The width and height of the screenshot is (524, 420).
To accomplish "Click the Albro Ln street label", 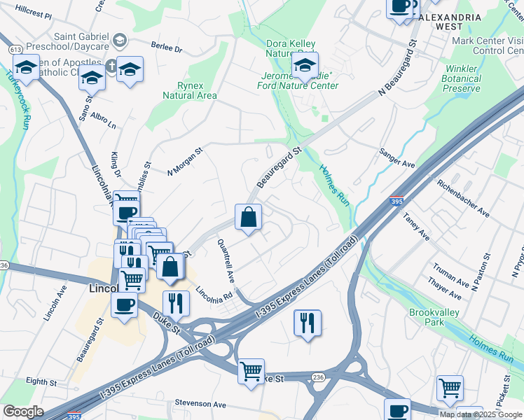I will (103, 120).
